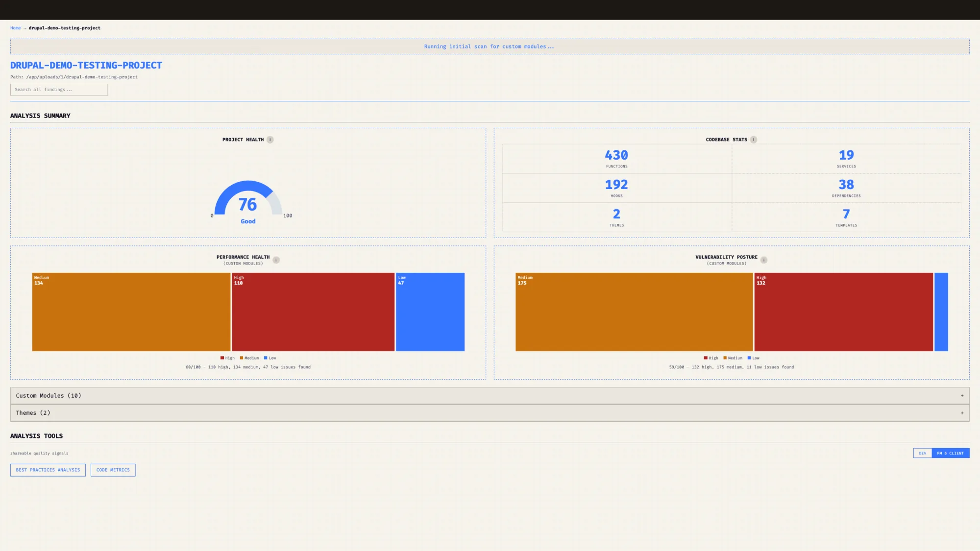Toggle Low legend in Vulnerability Posture
980x551 pixels.
coord(754,358)
